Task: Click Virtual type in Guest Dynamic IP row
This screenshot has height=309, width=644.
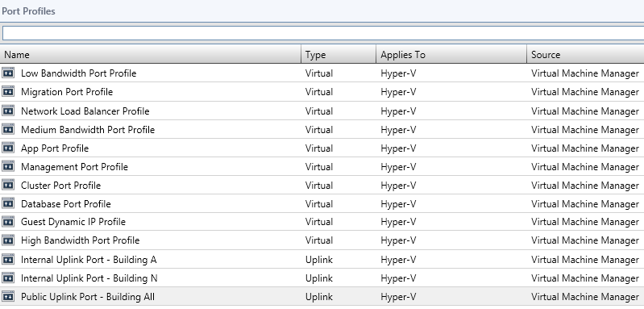Action: tap(319, 222)
